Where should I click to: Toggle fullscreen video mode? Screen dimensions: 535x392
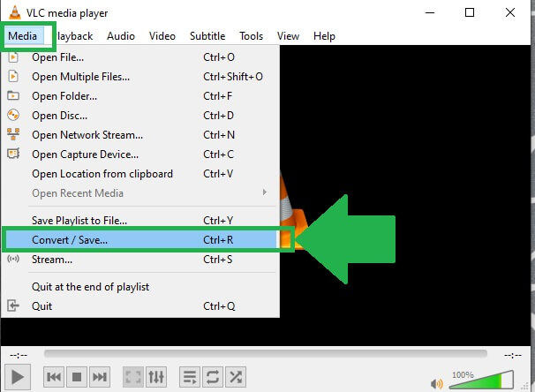click(x=132, y=377)
